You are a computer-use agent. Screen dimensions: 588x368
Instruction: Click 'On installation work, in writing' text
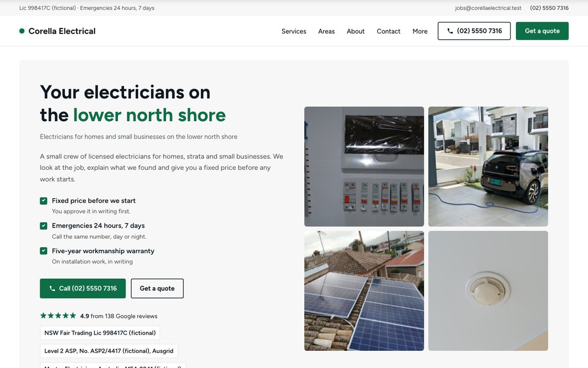coord(92,262)
